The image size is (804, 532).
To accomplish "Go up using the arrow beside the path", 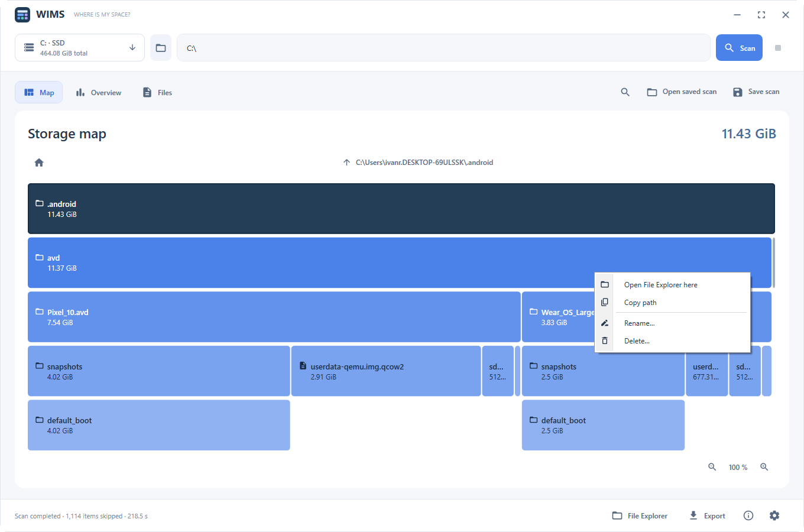I will [x=346, y=163].
